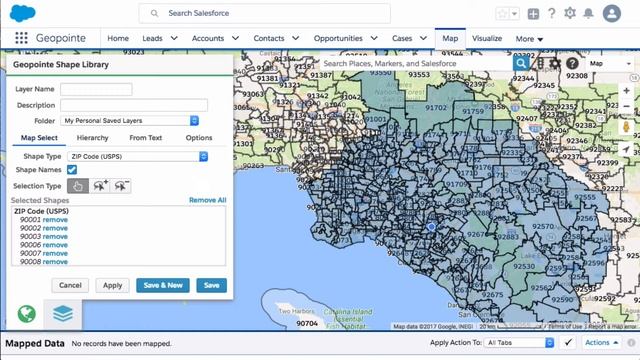Screen dimensions: 640x360
Task: Open the Leads tab
Action: pos(152,38)
